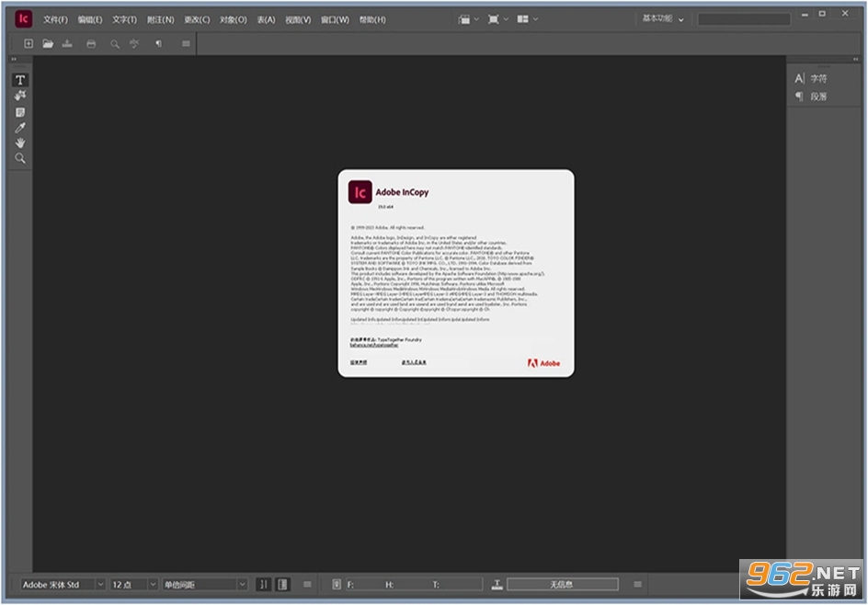
Task: Open the screen mode dropdown in the menu bar
Action: click(497, 19)
